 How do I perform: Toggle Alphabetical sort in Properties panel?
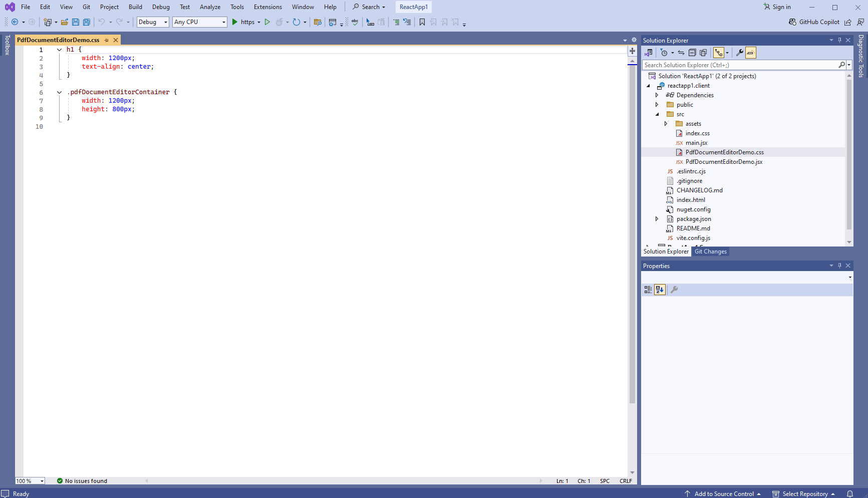pos(660,290)
